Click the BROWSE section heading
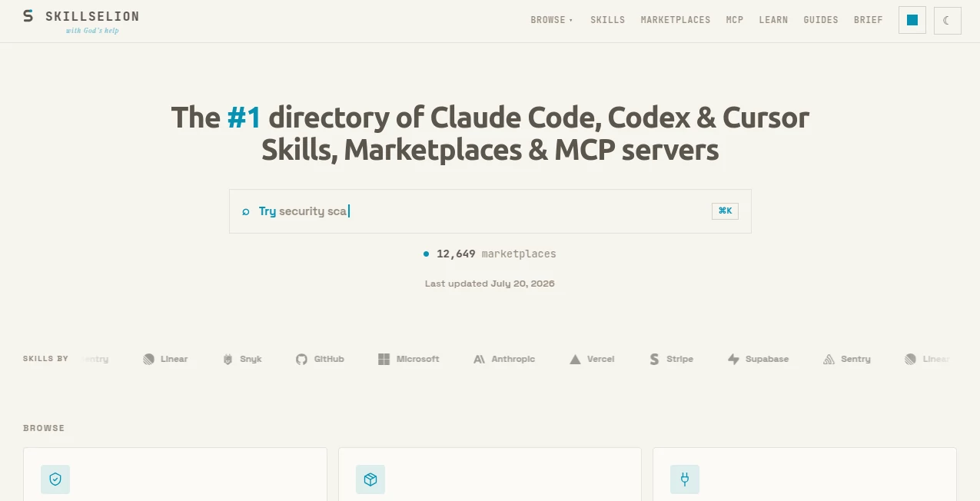980x501 pixels. point(44,428)
